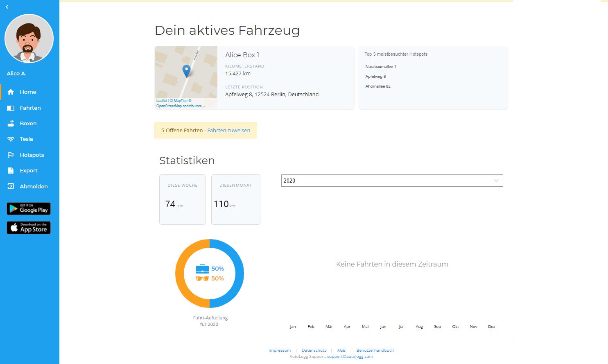Open the Benutzerhandbuch link
The image size is (608, 364).
click(375, 350)
